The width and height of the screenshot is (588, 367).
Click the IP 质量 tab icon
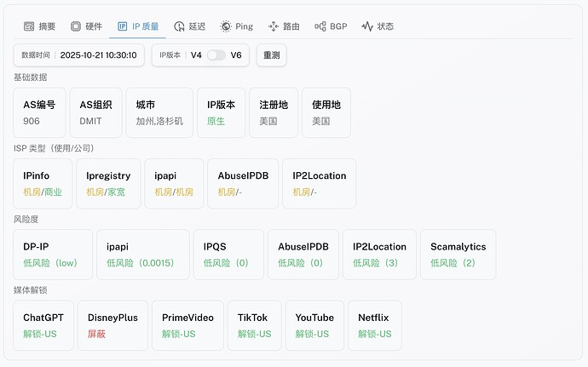[123, 26]
